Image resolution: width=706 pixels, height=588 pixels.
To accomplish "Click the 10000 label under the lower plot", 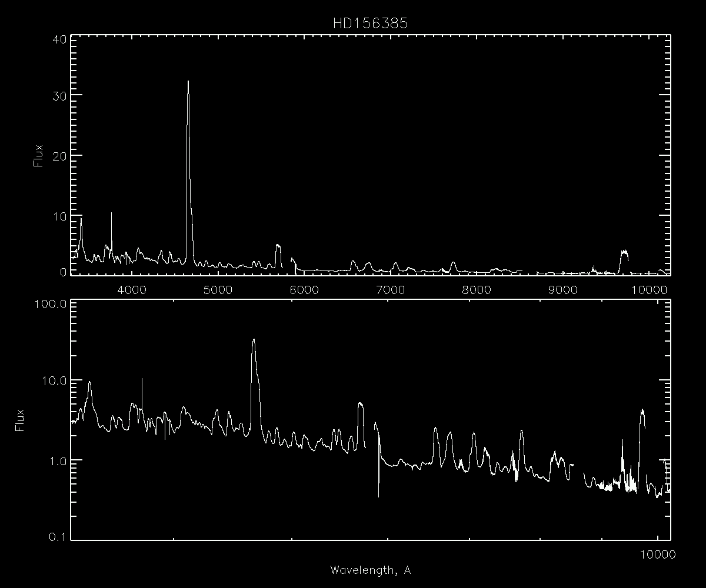I will [657, 554].
